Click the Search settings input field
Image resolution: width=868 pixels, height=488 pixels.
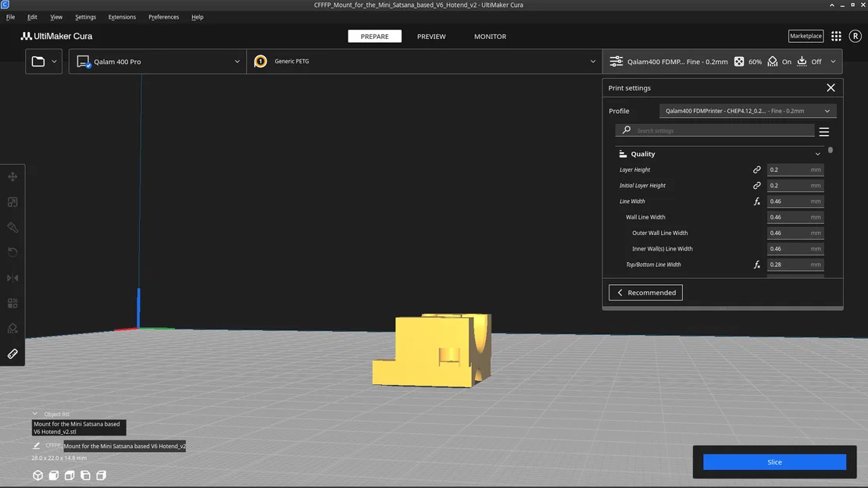click(x=715, y=130)
